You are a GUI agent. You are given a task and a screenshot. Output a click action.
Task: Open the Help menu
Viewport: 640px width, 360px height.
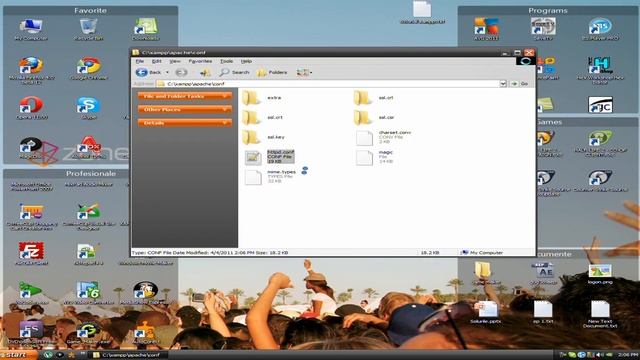[246, 61]
